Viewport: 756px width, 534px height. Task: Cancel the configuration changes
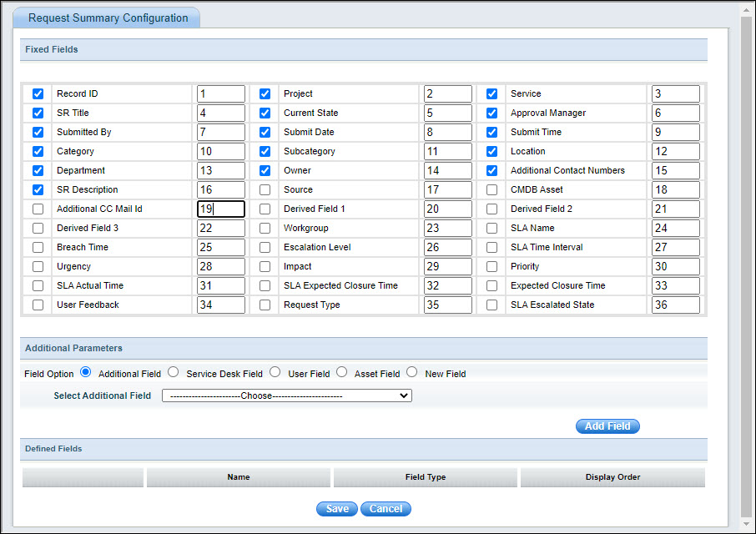pos(386,509)
